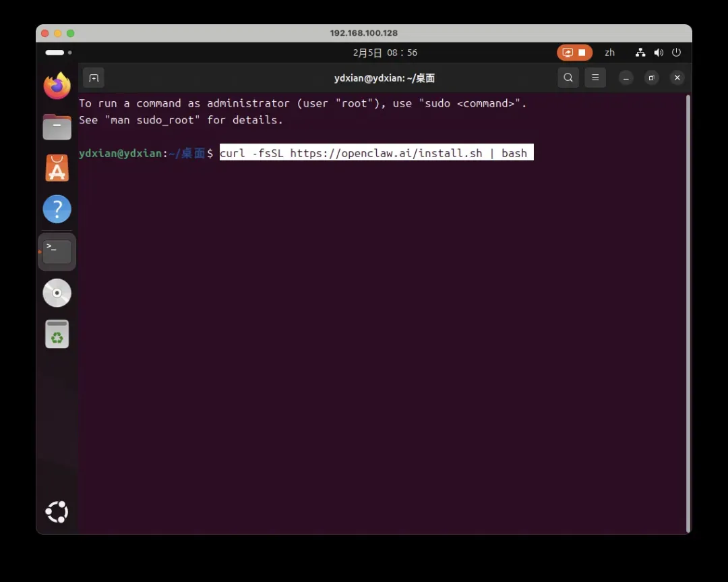Open the Trash in dock
This screenshot has height=582, width=728.
[x=57, y=334]
